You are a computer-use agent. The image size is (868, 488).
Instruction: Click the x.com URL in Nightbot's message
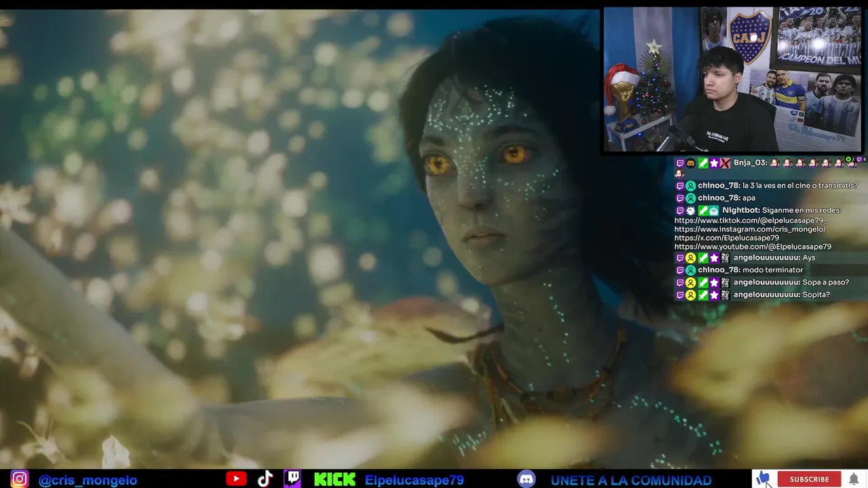[x=727, y=238]
